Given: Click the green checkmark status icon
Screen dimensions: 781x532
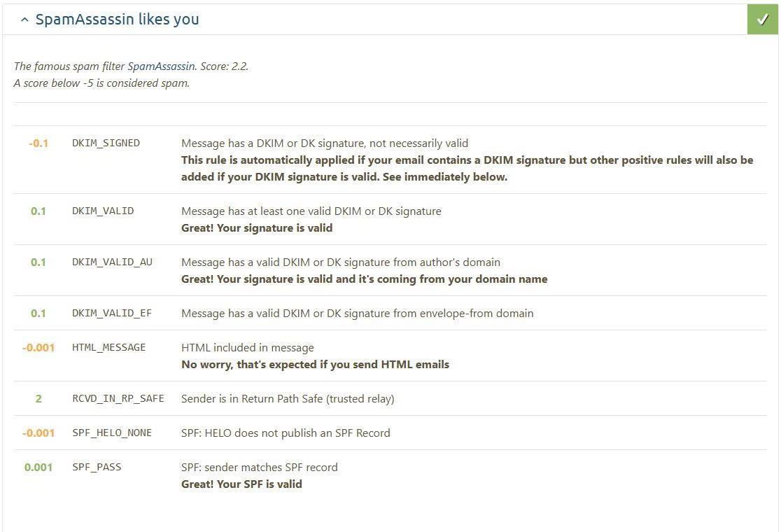Looking at the screenshot, I should (762, 19).
